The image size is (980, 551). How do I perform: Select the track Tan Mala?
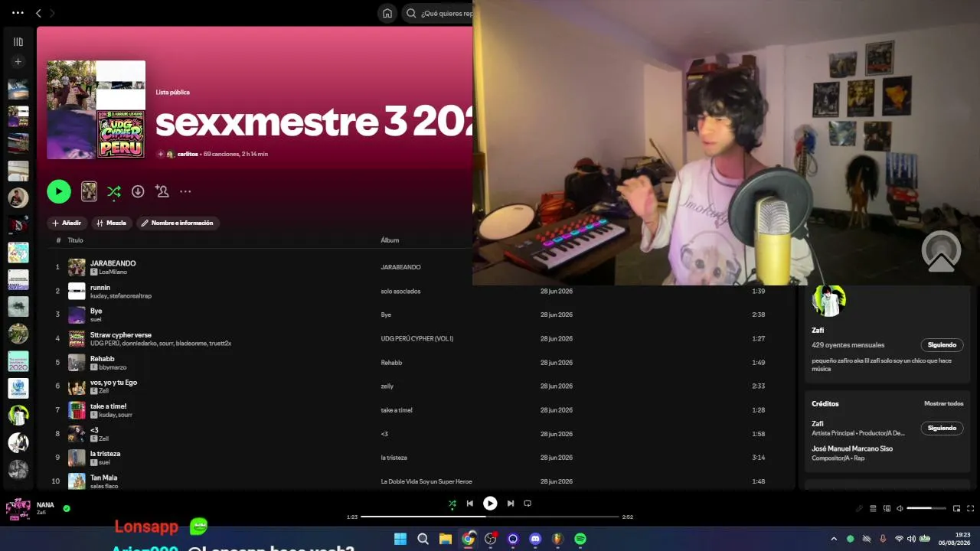[104, 478]
